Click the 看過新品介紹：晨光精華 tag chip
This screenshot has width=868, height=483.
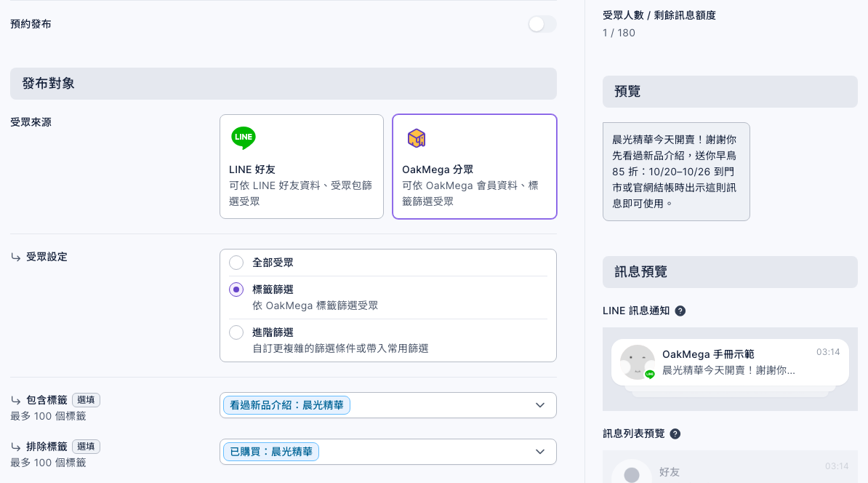coord(286,405)
